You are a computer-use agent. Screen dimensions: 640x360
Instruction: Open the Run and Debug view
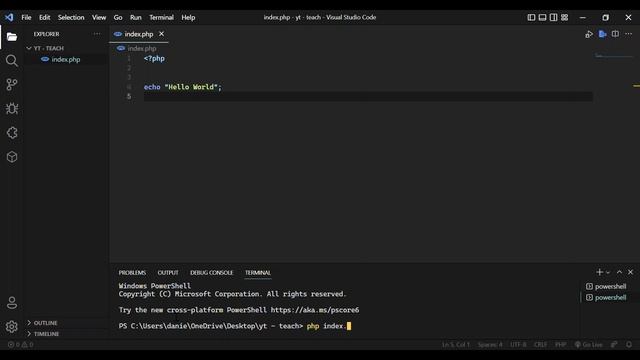click(12, 109)
